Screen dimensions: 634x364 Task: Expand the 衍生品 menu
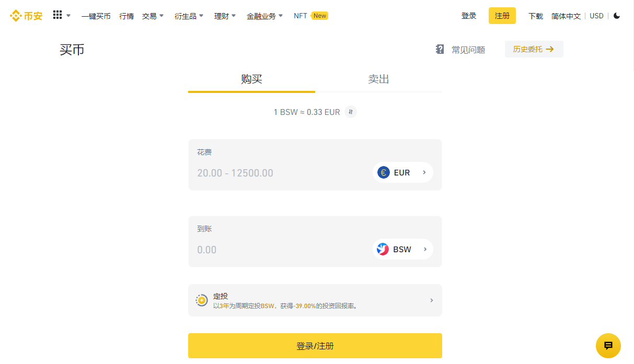[189, 16]
